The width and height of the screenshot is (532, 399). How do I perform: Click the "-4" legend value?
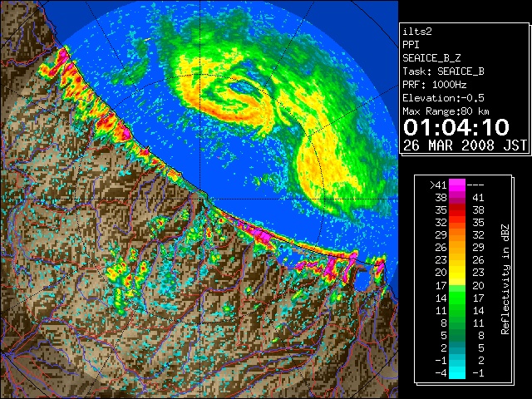click(x=441, y=373)
